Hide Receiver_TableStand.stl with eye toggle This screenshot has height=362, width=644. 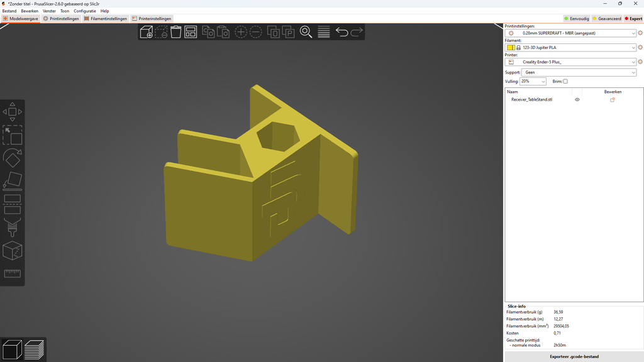pyautogui.click(x=576, y=99)
